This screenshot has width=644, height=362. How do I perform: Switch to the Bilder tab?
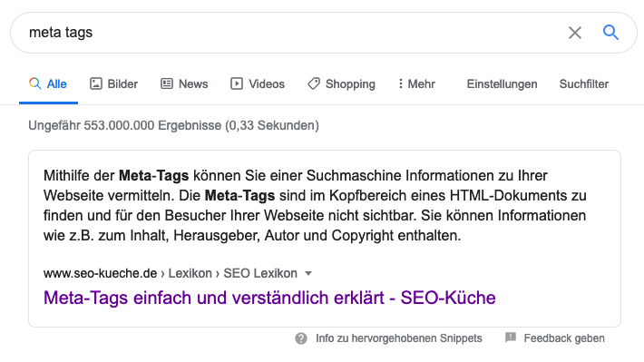[x=113, y=83]
